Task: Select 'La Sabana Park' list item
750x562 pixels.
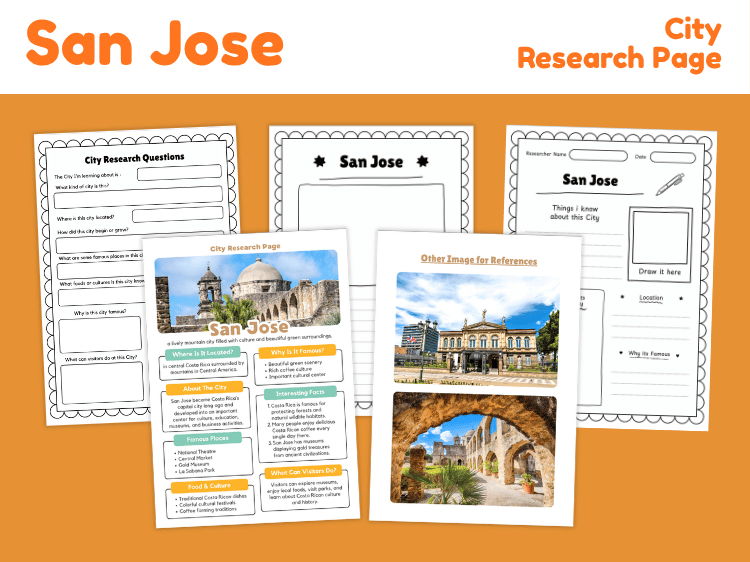Action: coord(197,471)
